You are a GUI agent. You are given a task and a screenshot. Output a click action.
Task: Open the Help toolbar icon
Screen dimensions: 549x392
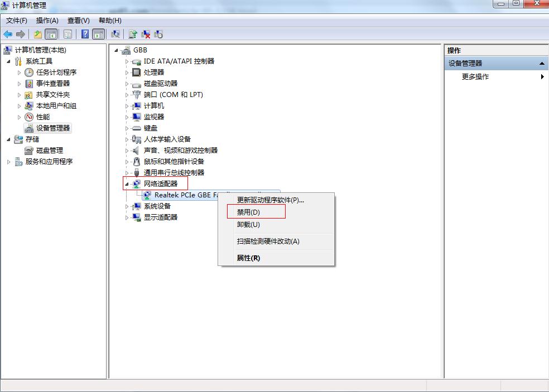(85, 34)
